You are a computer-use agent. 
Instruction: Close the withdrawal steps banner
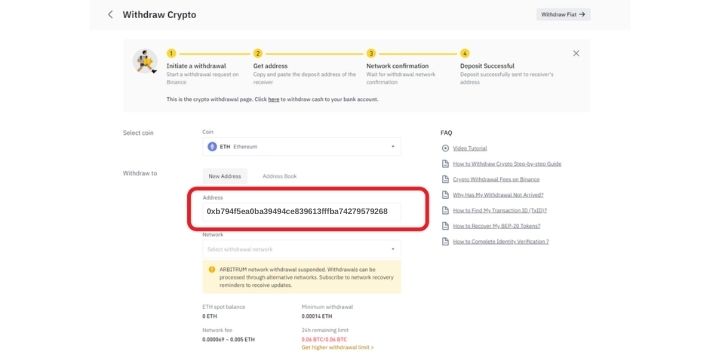(576, 53)
